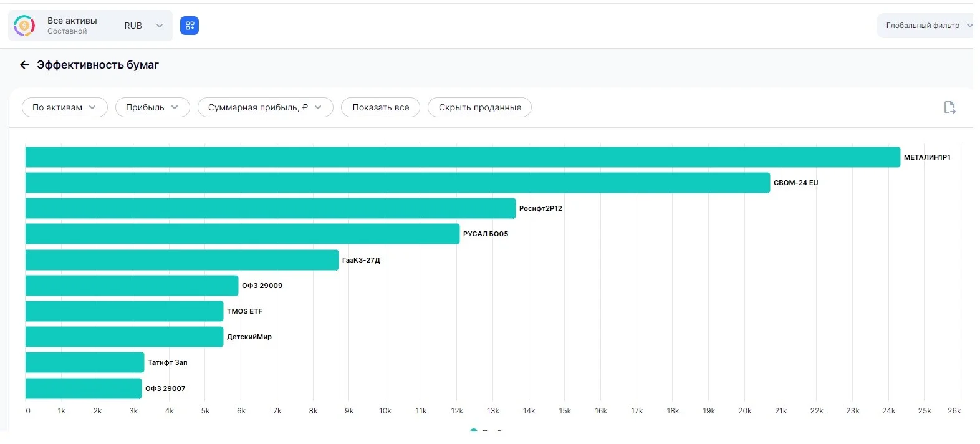Click the ОФЗ 29009 bar

pos(132,286)
